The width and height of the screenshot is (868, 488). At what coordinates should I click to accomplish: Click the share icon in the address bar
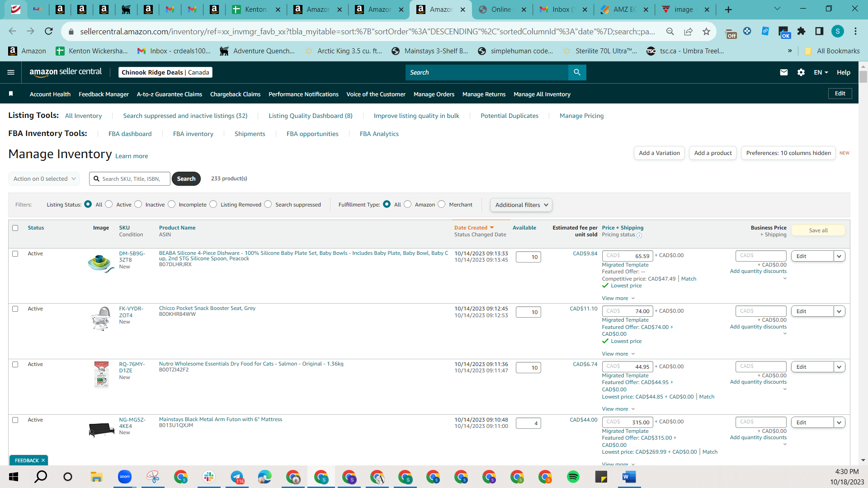[688, 31]
